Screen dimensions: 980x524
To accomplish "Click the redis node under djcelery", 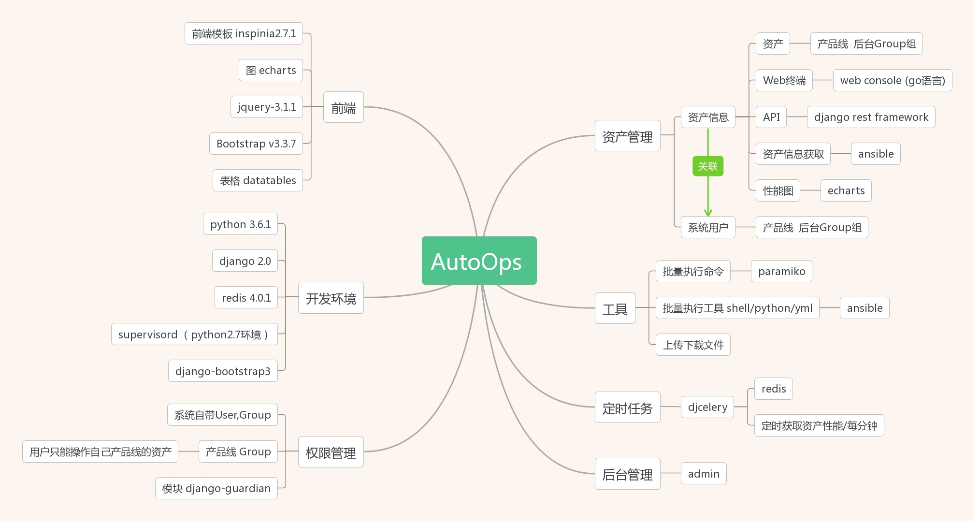I will (774, 389).
